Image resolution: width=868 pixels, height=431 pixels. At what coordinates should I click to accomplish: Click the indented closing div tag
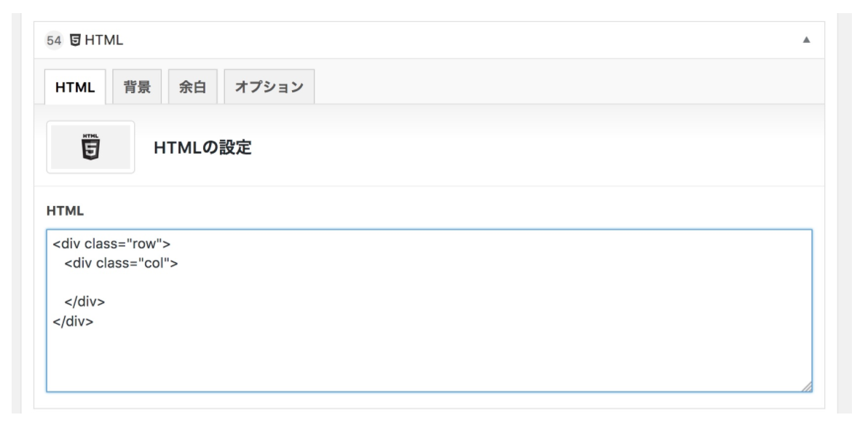[84, 301]
